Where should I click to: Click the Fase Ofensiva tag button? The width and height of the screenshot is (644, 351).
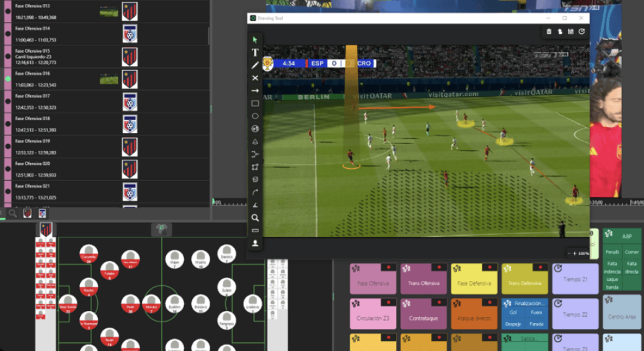click(x=373, y=279)
